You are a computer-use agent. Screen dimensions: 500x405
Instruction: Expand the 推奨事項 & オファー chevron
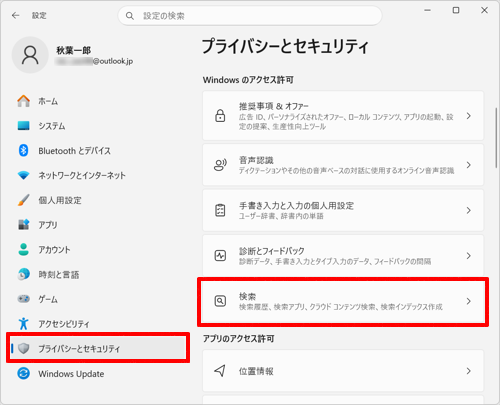tap(469, 116)
